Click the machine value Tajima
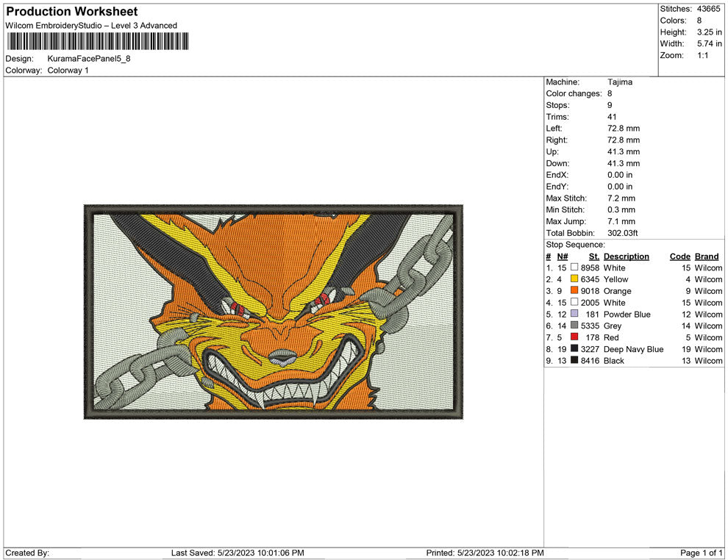 click(x=620, y=82)
